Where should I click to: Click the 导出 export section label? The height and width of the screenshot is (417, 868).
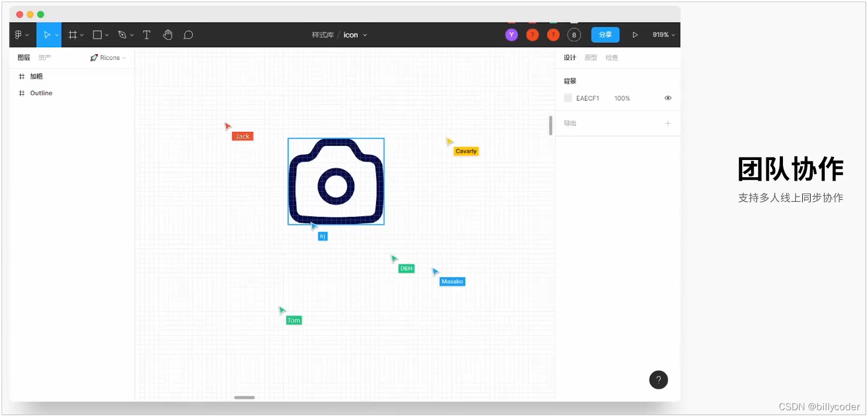click(570, 124)
